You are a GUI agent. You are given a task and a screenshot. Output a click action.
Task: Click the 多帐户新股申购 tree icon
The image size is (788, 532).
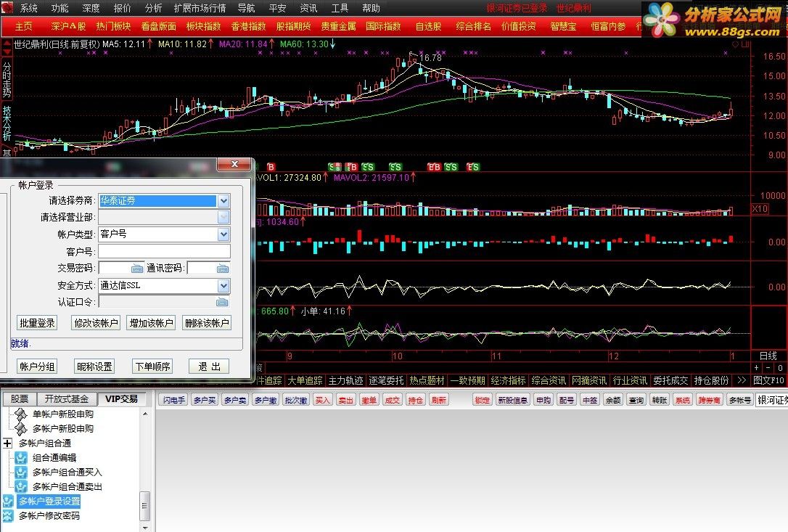[20, 429]
